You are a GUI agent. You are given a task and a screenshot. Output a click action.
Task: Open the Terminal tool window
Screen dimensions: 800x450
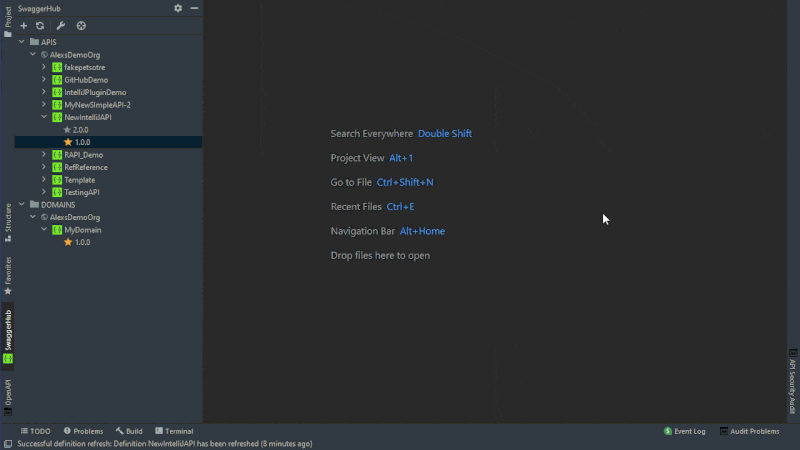tap(174, 431)
